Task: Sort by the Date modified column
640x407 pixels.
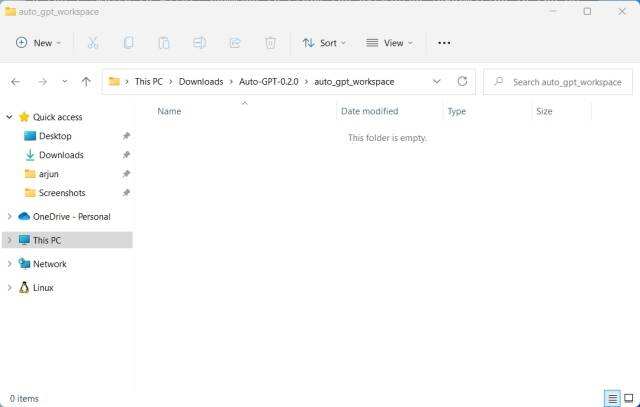Action: [x=369, y=111]
